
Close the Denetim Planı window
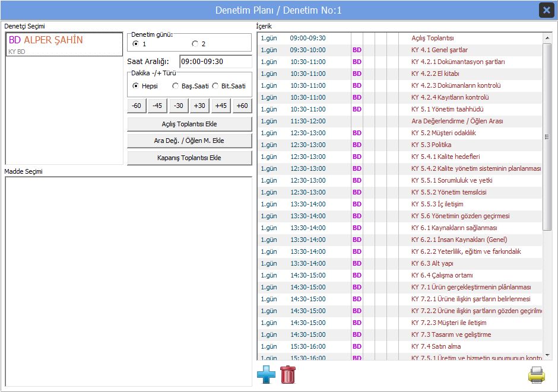(546, 10)
